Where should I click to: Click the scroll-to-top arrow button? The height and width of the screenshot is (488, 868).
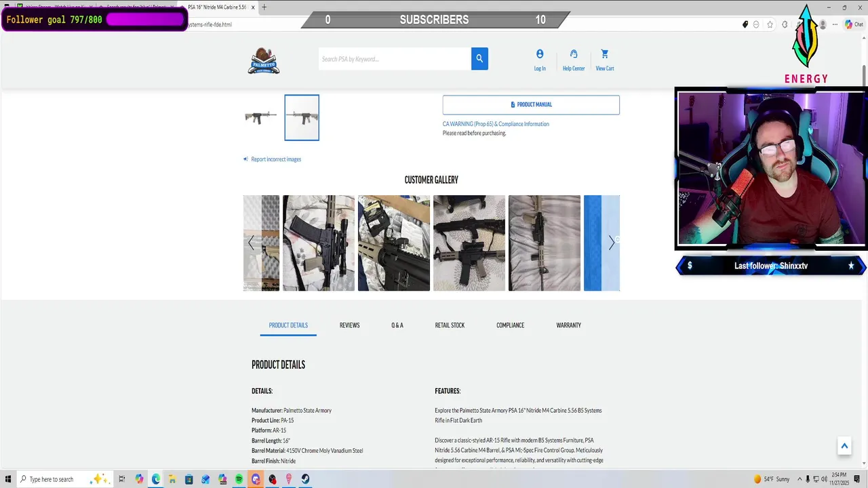(844, 445)
